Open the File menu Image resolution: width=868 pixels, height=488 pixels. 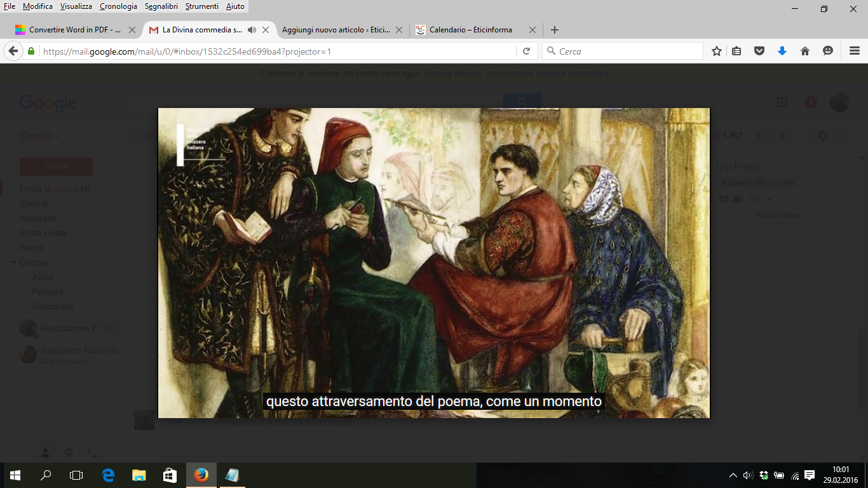(x=10, y=6)
